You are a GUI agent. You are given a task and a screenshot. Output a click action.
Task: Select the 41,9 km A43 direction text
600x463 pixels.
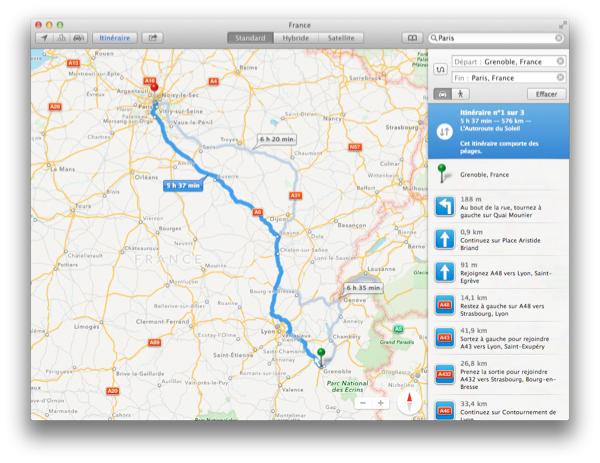505,339
